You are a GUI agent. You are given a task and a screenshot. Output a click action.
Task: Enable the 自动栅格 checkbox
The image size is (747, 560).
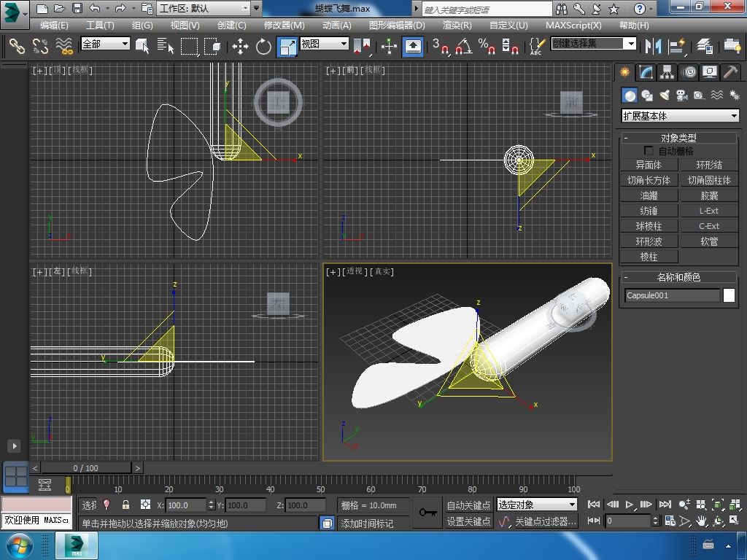tap(649, 151)
